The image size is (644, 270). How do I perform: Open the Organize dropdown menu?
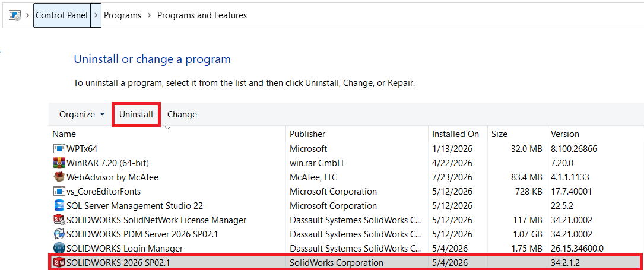(x=82, y=115)
